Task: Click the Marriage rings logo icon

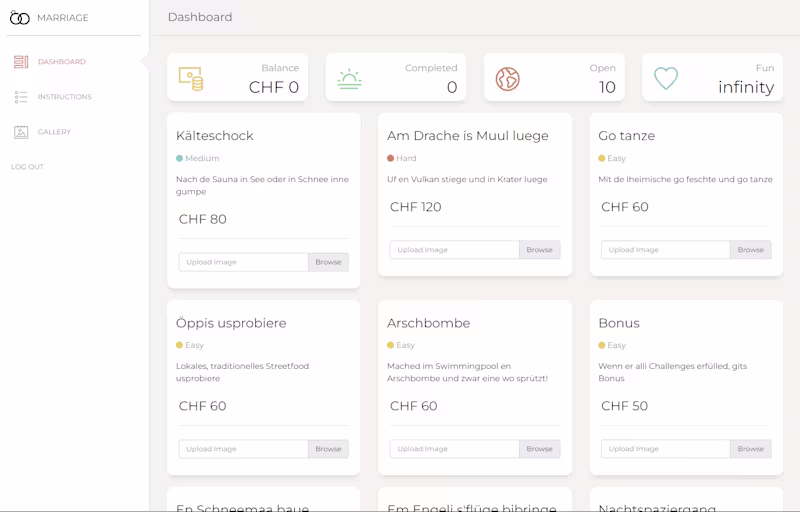Action: pos(20,17)
